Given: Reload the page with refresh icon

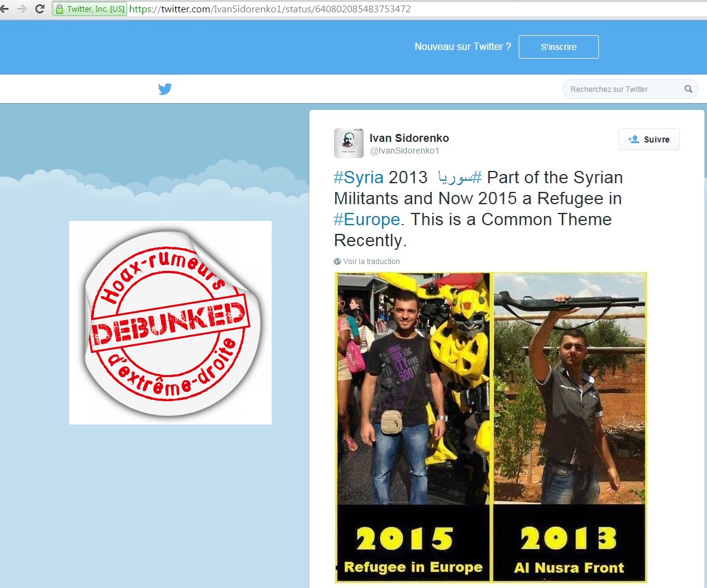Looking at the screenshot, I should 40,9.
